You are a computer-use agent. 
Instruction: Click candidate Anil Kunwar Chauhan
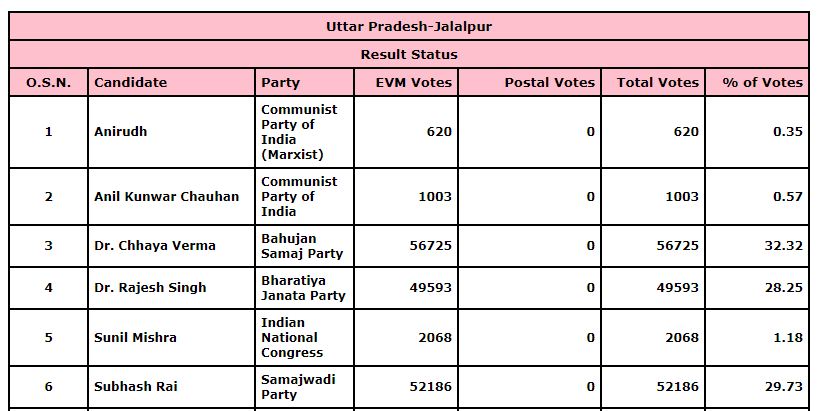pos(166,197)
